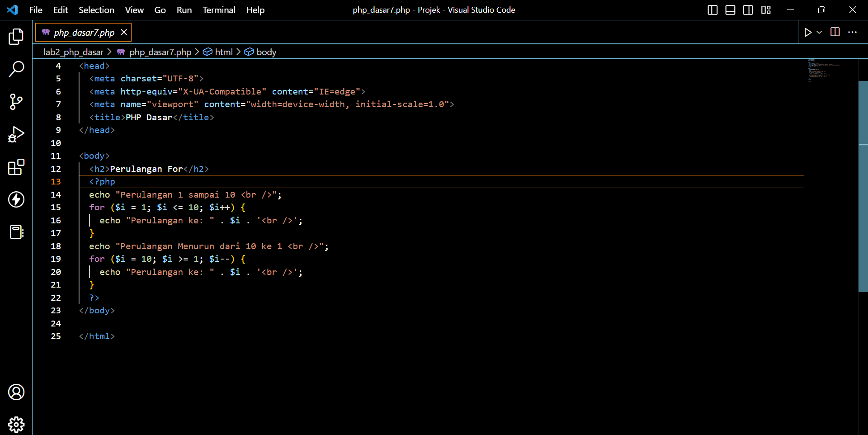Expand the html breadcrumb item
The image size is (868, 435).
(x=223, y=52)
